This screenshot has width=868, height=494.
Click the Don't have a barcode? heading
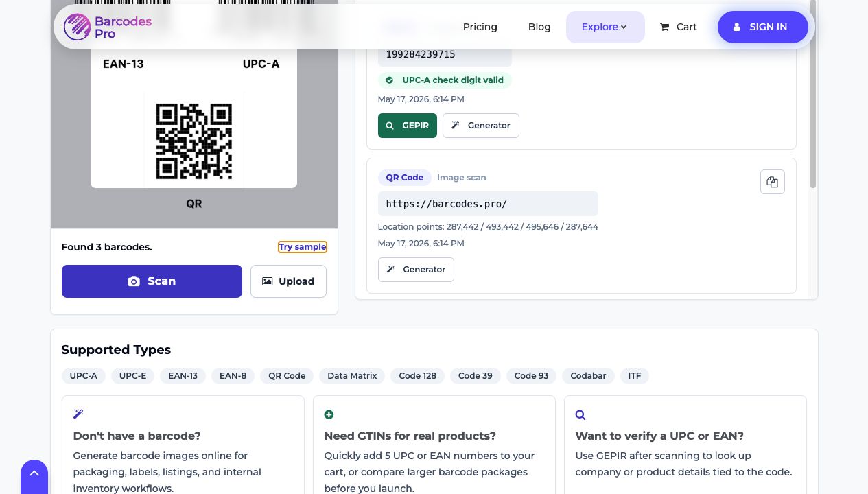click(137, 436)
